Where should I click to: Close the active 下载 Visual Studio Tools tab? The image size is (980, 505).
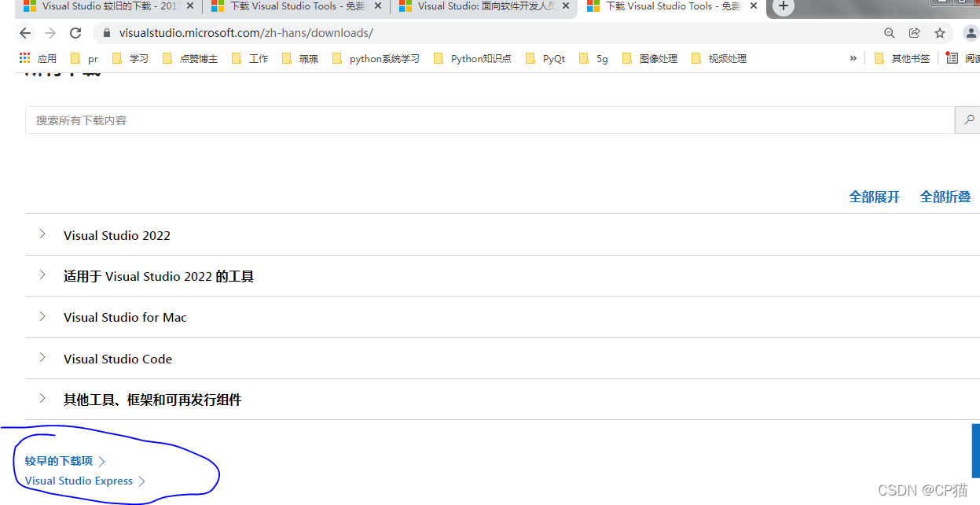click(753, 6)
